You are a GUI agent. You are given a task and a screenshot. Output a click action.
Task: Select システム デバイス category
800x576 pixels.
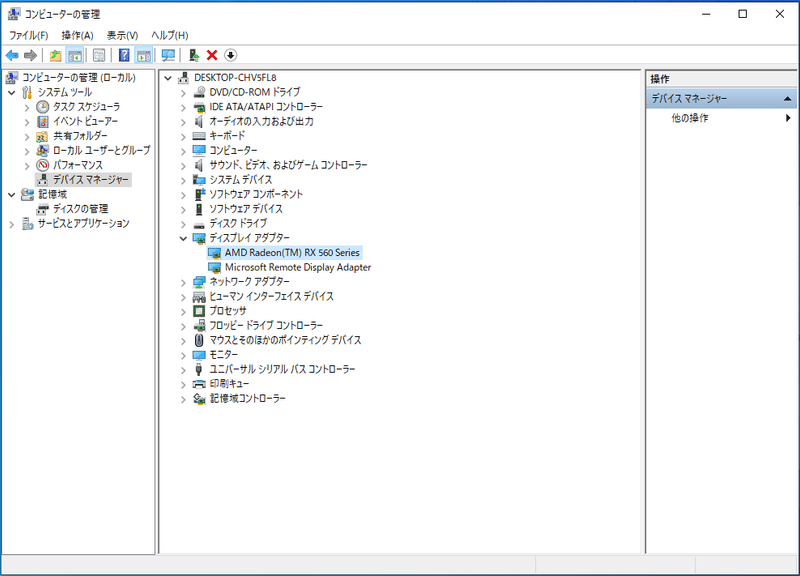[241, 180]
